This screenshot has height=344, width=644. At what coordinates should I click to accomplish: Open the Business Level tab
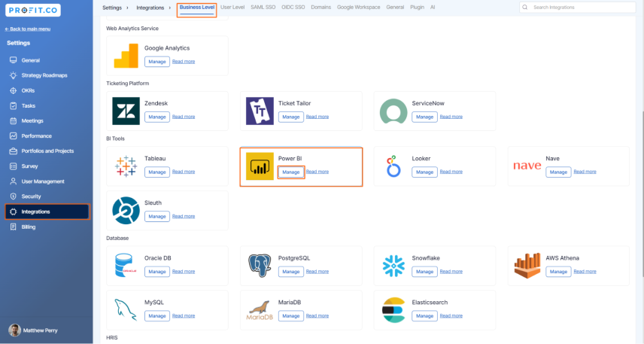pyautogui.click(x=196, y=8)
